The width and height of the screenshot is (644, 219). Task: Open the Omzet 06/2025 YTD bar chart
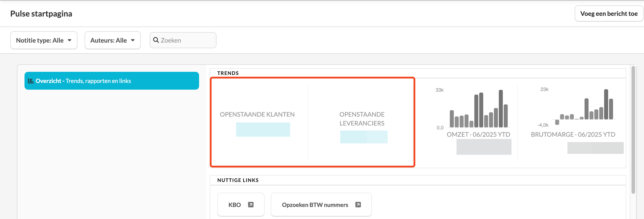tap(479, 109)
